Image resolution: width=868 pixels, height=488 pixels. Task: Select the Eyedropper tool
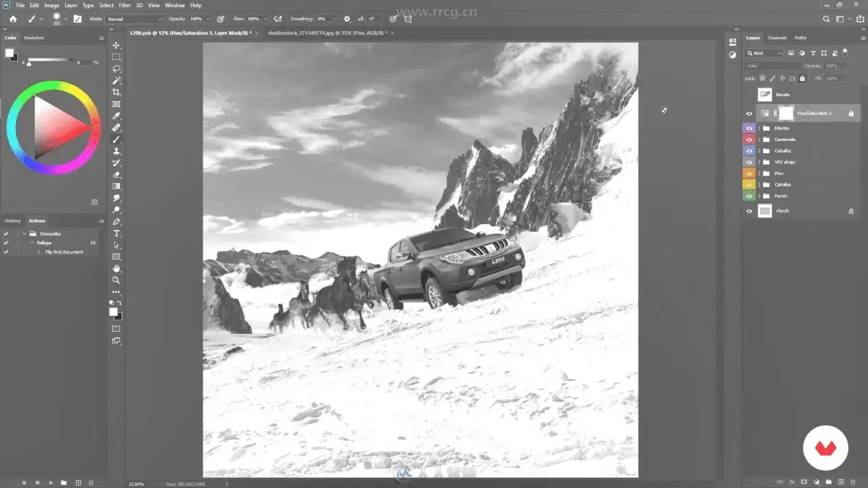116,116
